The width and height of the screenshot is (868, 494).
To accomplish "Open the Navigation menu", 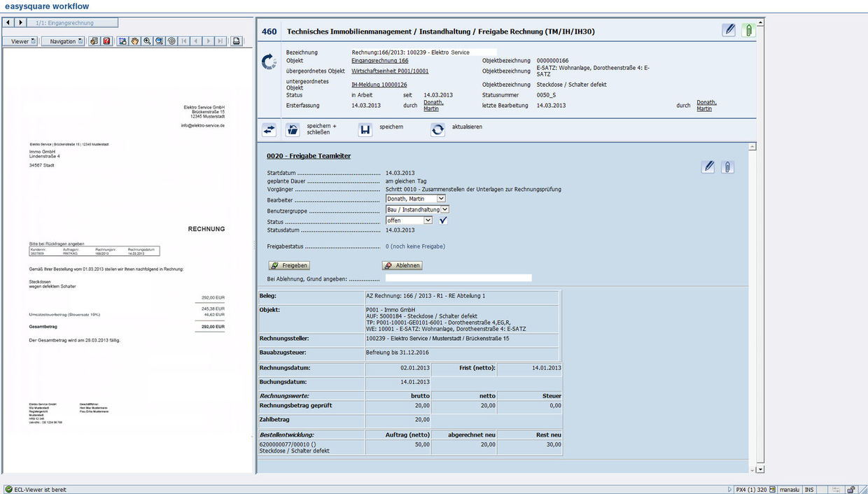I will coord(63,41).
